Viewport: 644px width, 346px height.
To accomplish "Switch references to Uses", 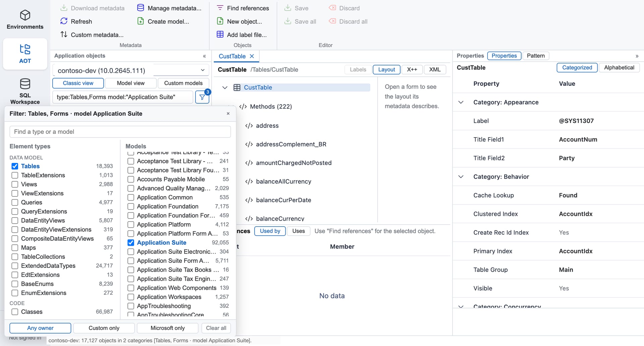I will click(x=299, y=231).
